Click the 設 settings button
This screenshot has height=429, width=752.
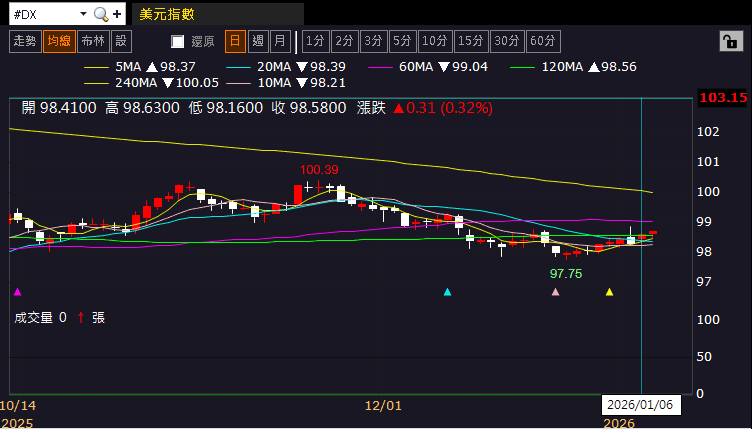121,41
